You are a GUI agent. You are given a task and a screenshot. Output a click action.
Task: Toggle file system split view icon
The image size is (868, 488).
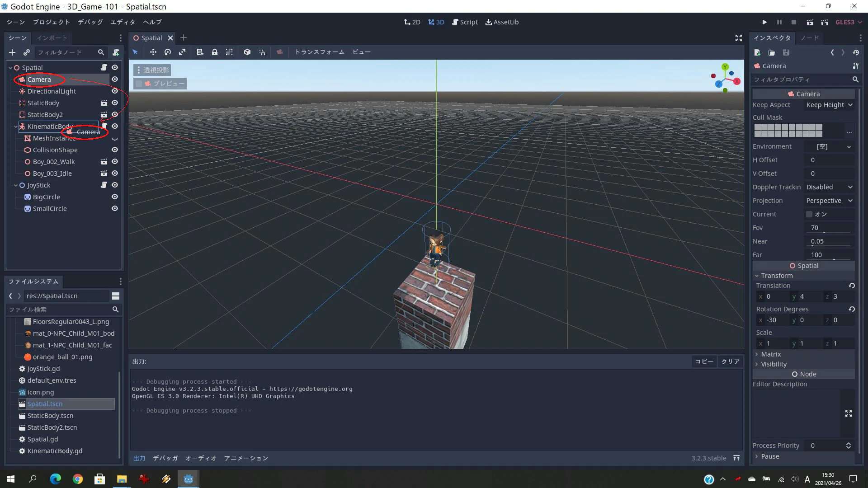(116, 296)
